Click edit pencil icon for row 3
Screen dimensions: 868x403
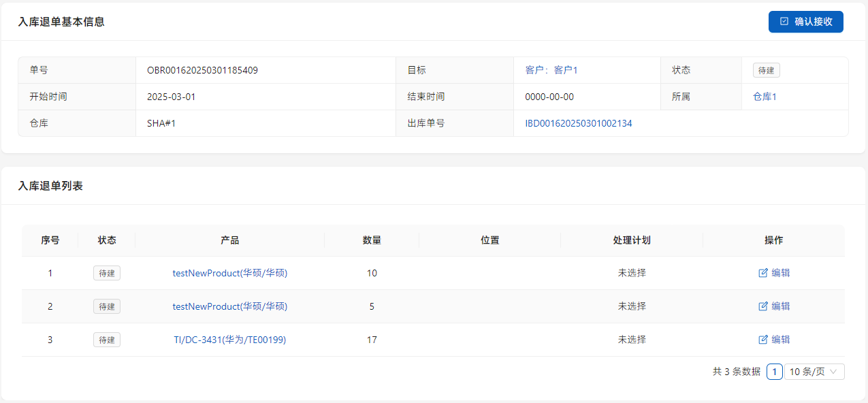[763, 340]
